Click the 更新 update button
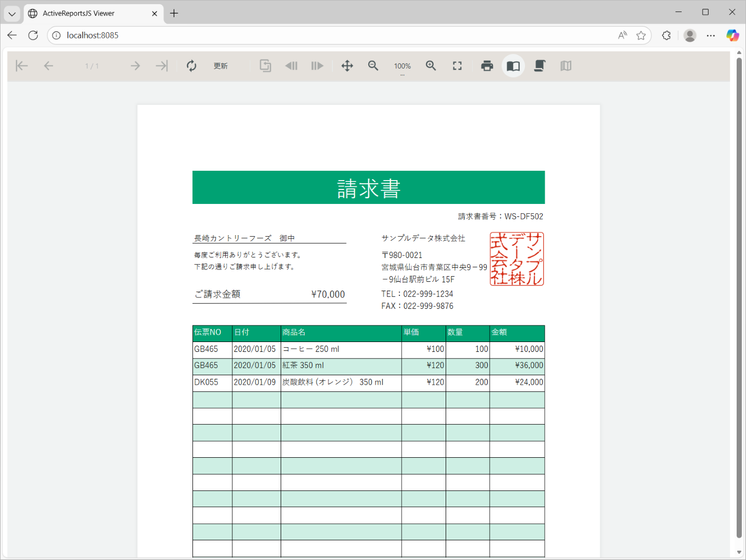This screenshot has height=560, width=746. [220, 65]
